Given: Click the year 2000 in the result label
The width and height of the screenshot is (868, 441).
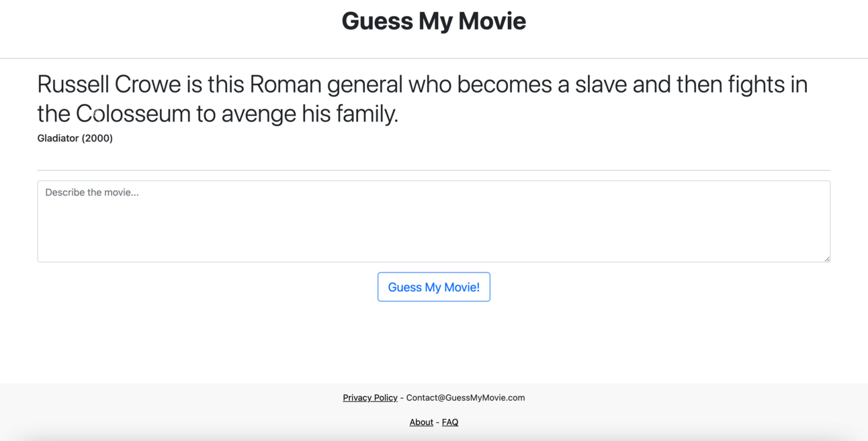Looking at the screenshot, I should [97, 138].
